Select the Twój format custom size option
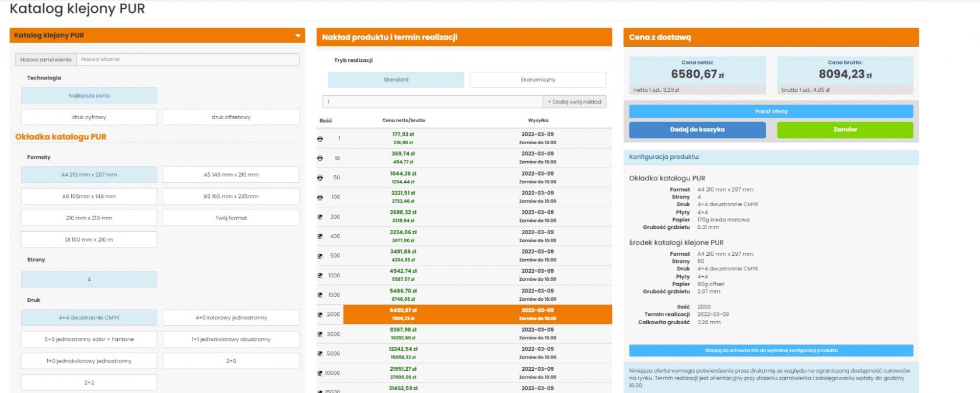980x393 pixels. pos(230,218)
